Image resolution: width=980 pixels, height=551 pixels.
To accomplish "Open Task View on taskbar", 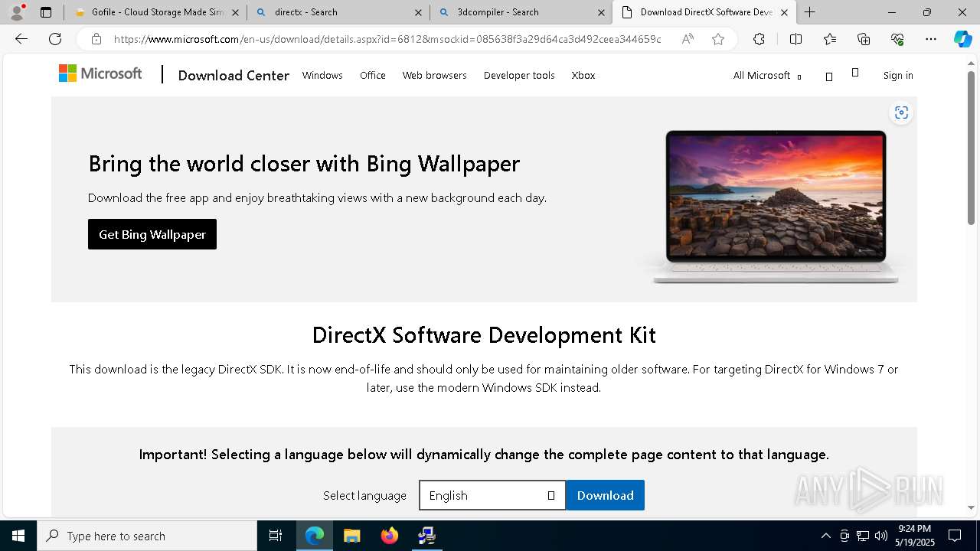I will point(276,536).
